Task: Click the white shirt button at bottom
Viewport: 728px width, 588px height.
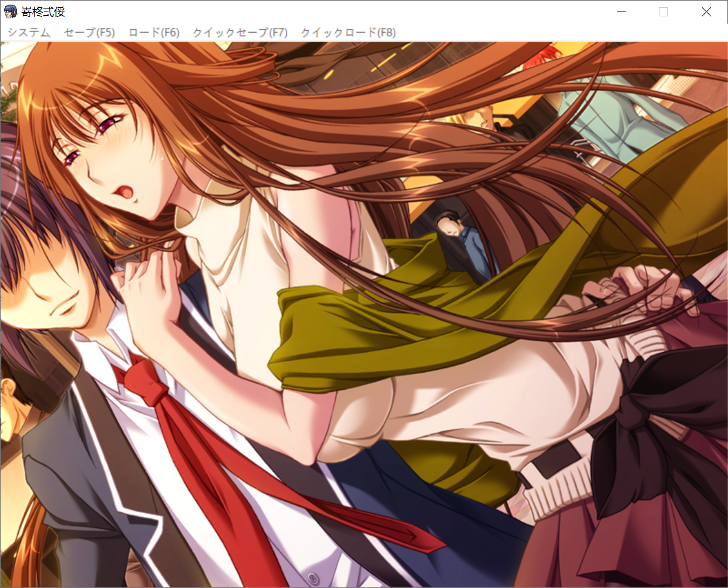Action: [310, 576]
